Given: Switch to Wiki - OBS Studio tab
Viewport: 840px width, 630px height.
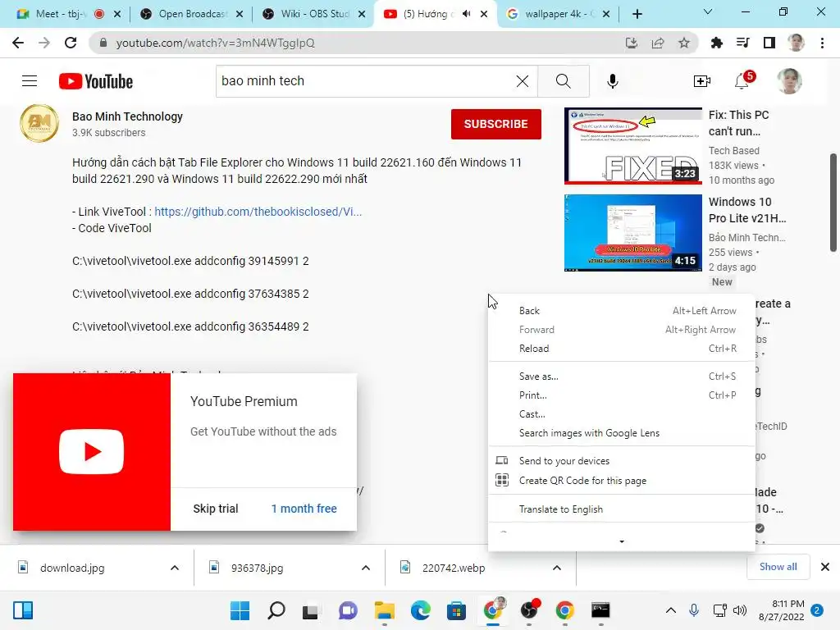Looking at the screenshot, I should click(x=314, y=14).
